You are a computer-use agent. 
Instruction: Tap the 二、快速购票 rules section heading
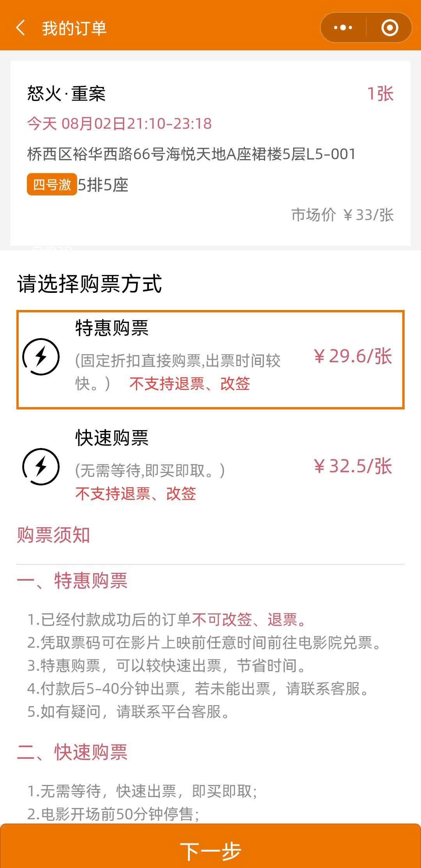(x=72, y=752)
